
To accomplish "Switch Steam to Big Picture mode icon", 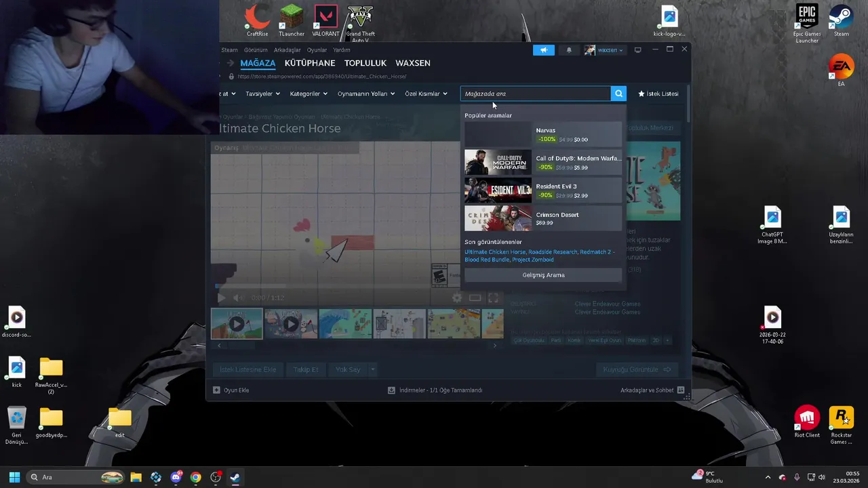I will click(x=637, y=50).
